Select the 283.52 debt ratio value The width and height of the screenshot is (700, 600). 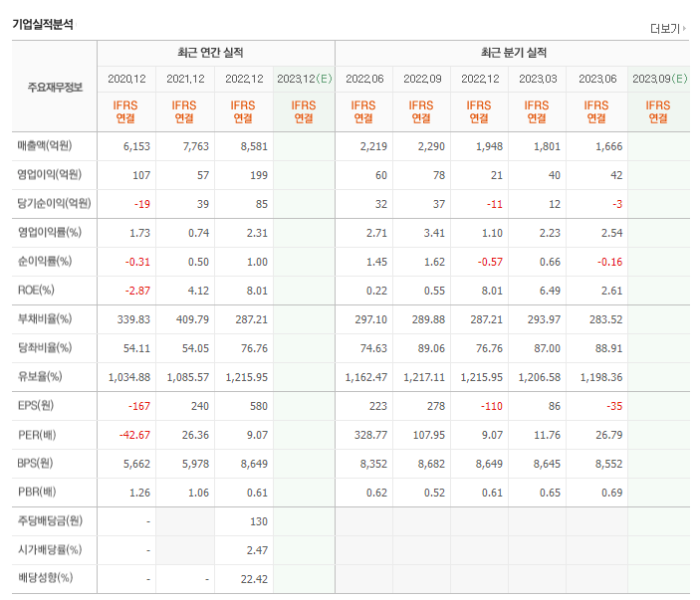[605, 319]
